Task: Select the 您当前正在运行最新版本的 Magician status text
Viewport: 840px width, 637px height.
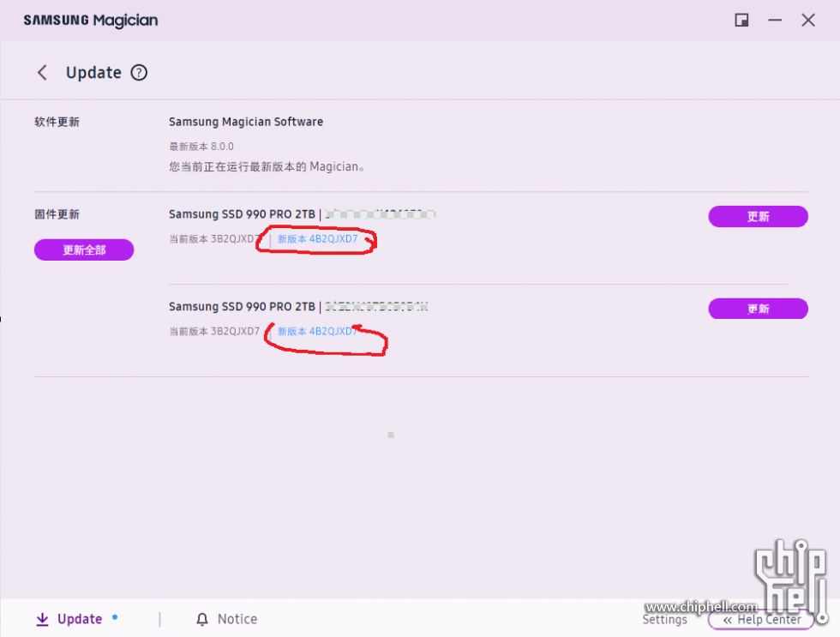Action: (267, 166)
